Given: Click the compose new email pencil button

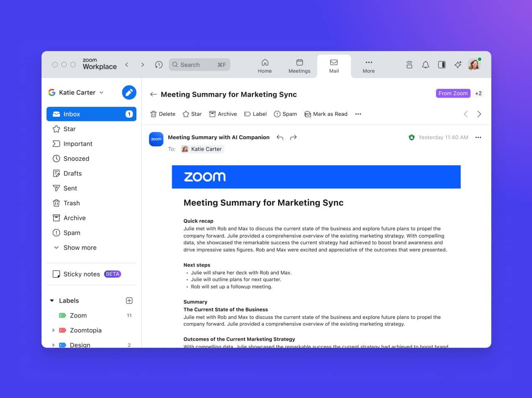Looking at the screenshot, I should [129, 92].
